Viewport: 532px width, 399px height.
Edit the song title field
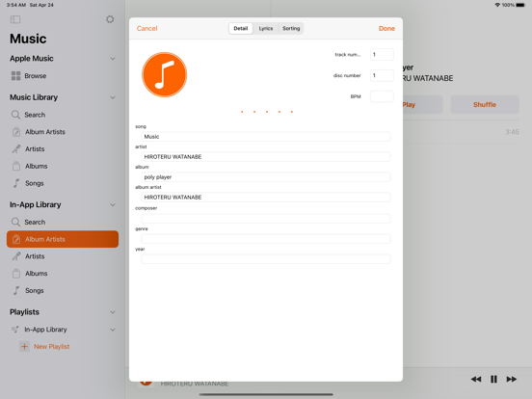[266, 137]
